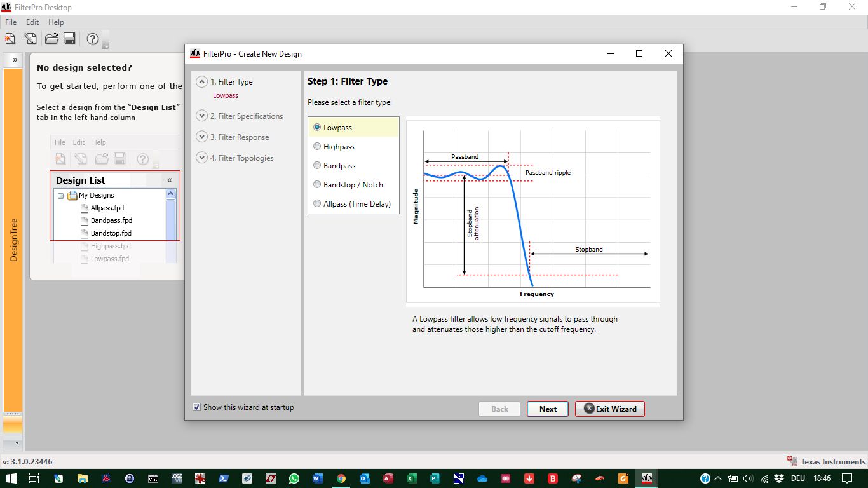Viewport: 868px width, 488px height.
Task: Click the 18:46 taskbar clock
Action: coord(822,478)
